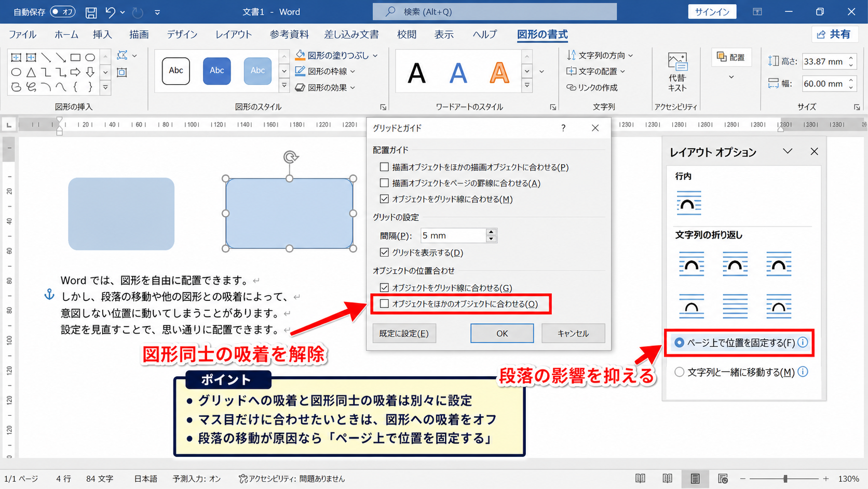Viewport: 868px width, 489px height.
Task: Click the Edit Shape icon
Action: pos(123,55)
